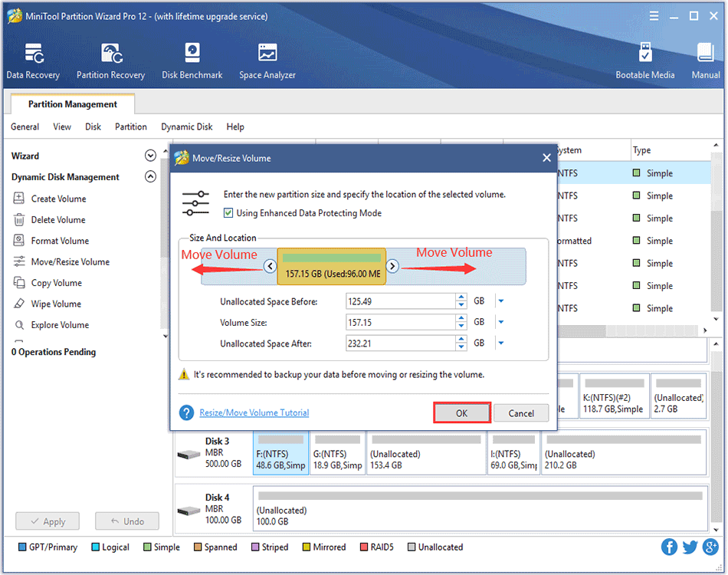
Task: Click the Move/Resize Volume sidebar icon
Action: [x=18, y=261]
